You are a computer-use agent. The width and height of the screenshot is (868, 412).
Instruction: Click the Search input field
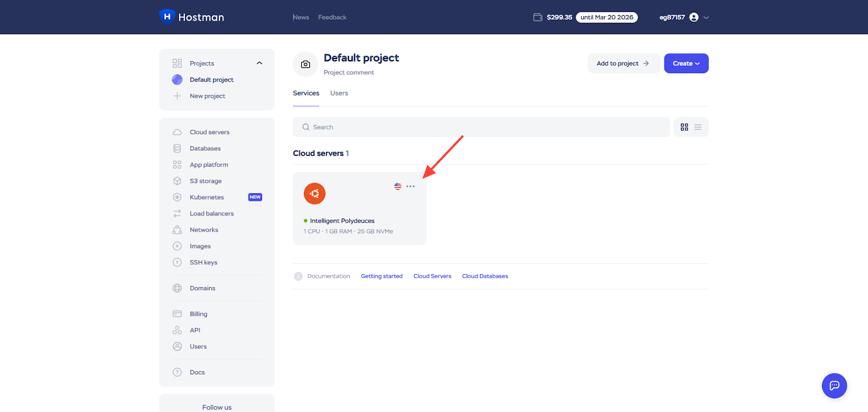pyautogui.click(x=481, y=127)
